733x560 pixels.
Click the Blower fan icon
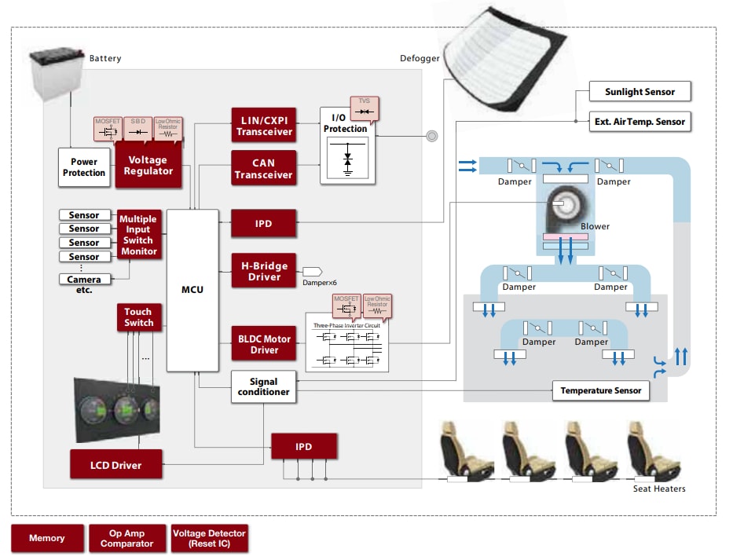(x=564, y=206)
